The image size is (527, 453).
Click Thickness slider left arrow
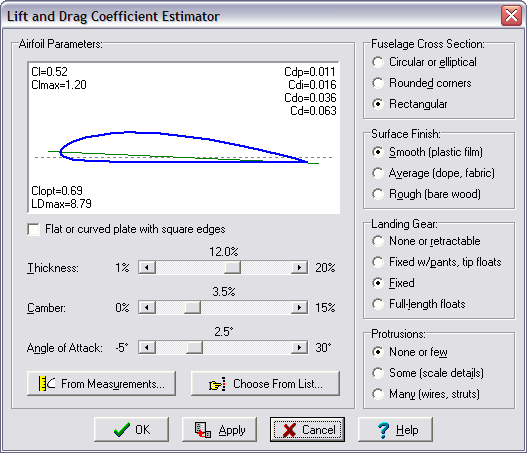pos(147,268)
